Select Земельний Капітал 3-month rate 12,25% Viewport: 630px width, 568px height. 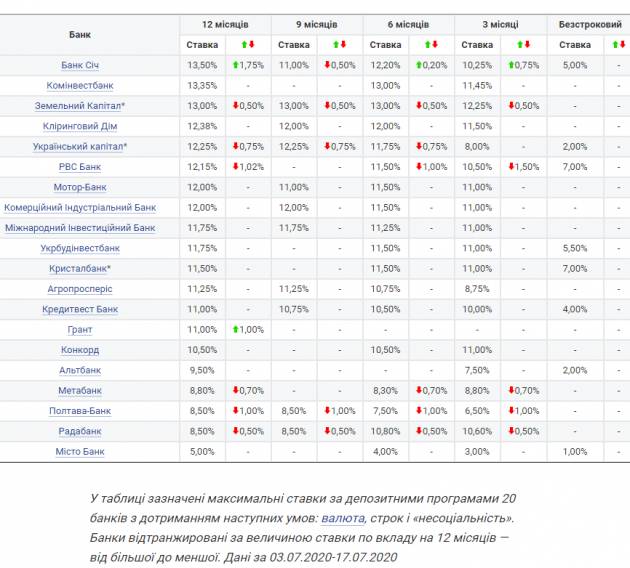[x=477, y=106]
